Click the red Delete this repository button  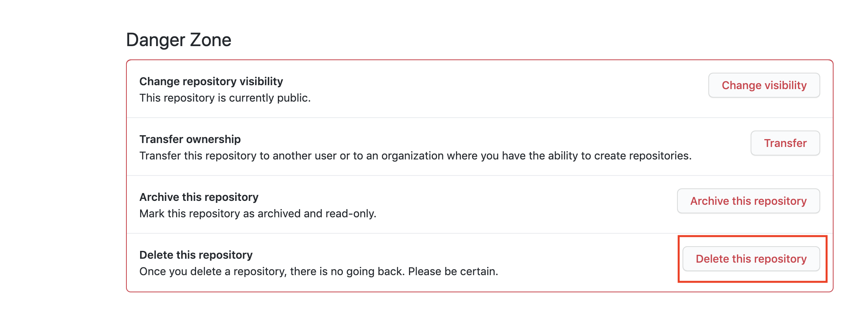click(x=751, y=259)
